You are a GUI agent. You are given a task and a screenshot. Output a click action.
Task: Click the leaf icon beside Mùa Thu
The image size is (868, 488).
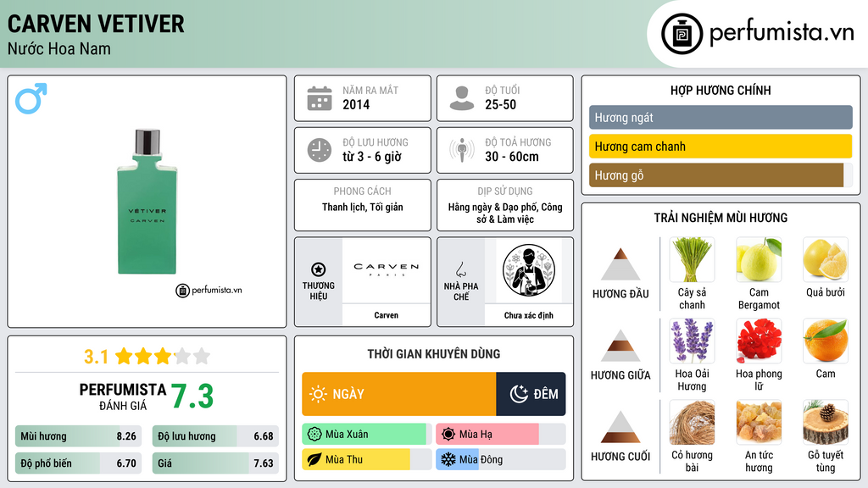pyautogui.click(x=314, y=459)
